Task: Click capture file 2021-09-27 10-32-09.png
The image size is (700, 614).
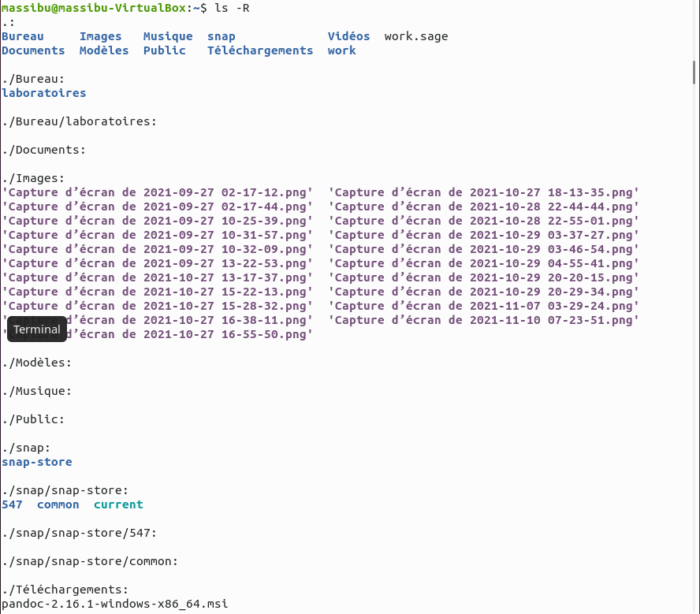Action: (x=157, y=249)
